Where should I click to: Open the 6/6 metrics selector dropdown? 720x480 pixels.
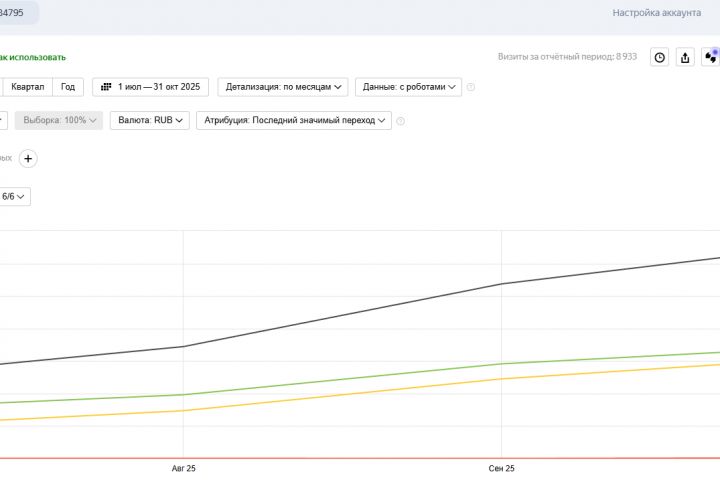(x=14, y=196)
